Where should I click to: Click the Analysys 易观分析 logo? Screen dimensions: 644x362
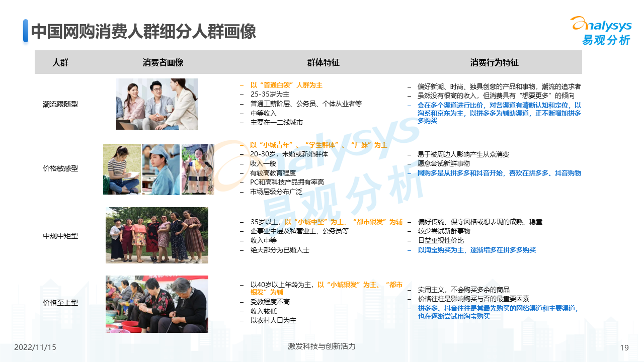pyautogui.click(x=600, y=31)
